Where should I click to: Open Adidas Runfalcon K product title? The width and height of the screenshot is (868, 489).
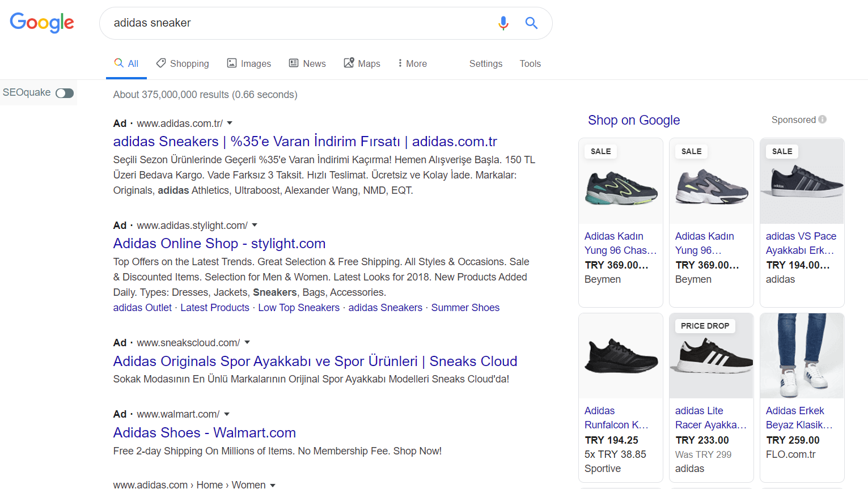[616, 418]
